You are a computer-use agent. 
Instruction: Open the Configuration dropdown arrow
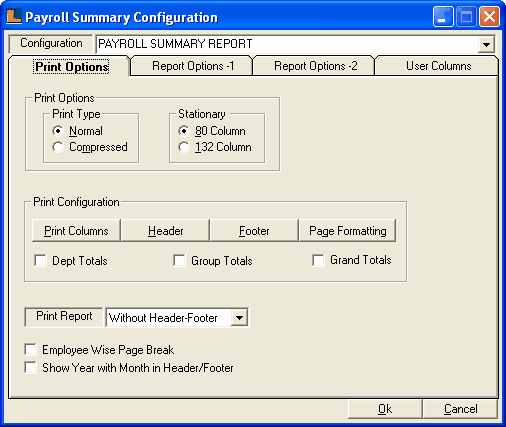pos(486,44)
